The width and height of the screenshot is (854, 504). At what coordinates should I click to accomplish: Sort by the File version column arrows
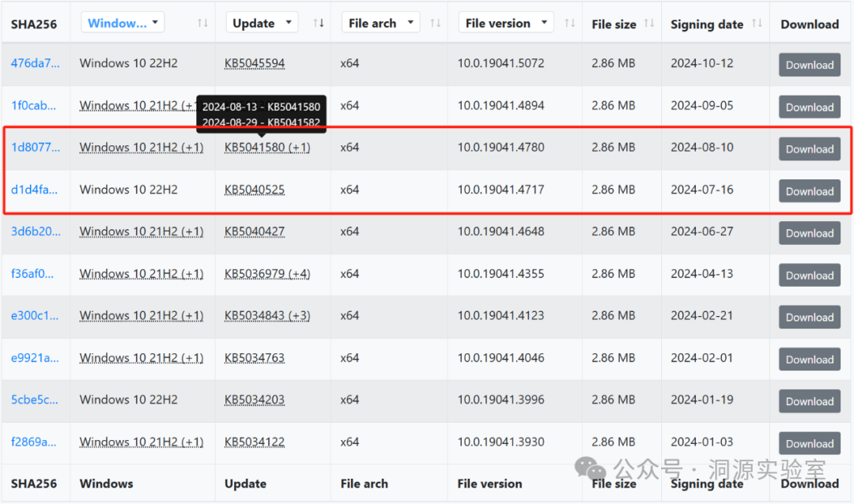(x=569, y=23)
